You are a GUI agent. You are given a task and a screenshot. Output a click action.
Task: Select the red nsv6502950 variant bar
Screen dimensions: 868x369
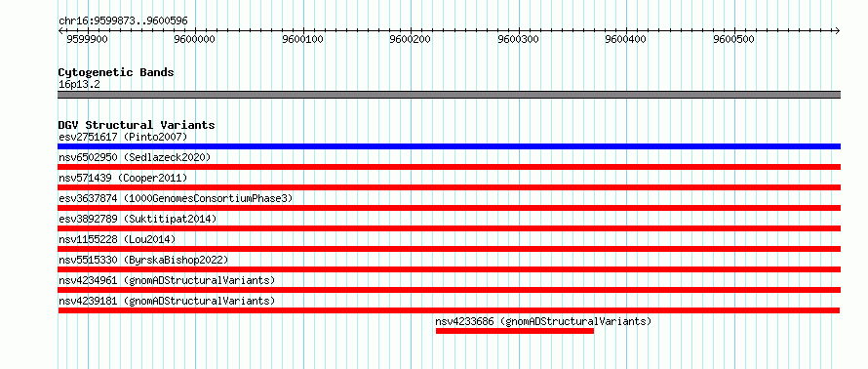449,167
